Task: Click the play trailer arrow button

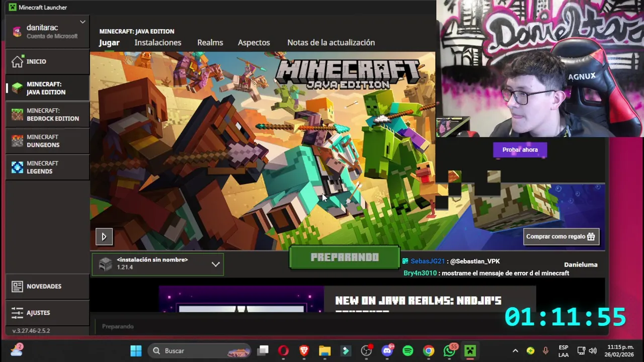Action: coord(104,237)
